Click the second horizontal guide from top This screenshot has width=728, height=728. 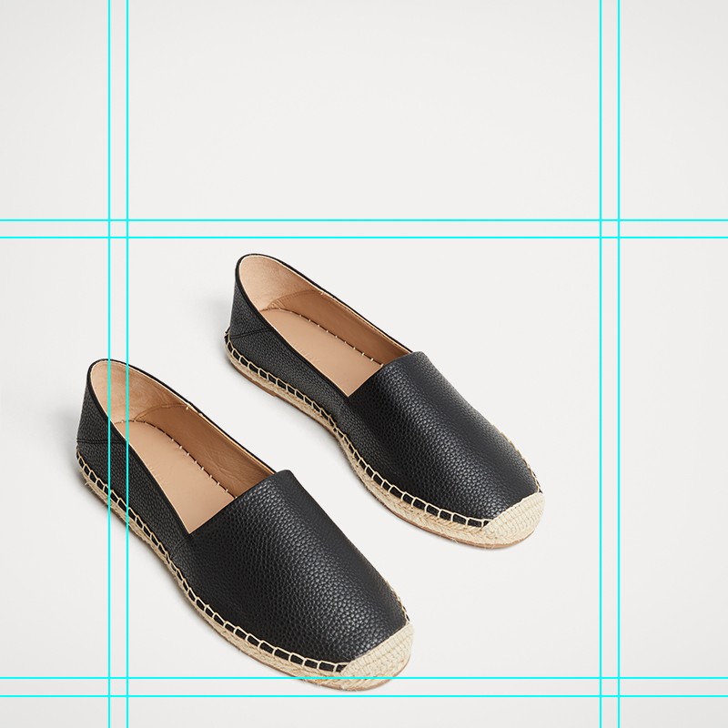click(364, 238)
